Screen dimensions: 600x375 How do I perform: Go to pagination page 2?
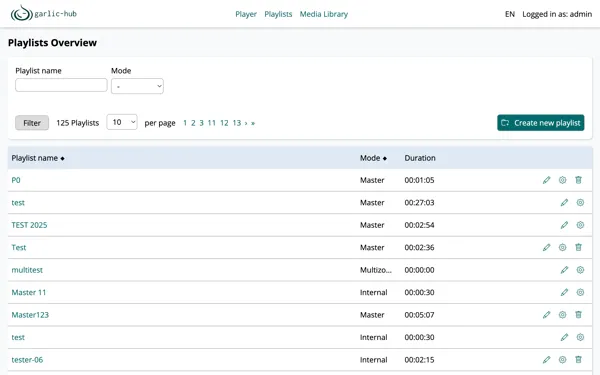[x=193, y=123]
